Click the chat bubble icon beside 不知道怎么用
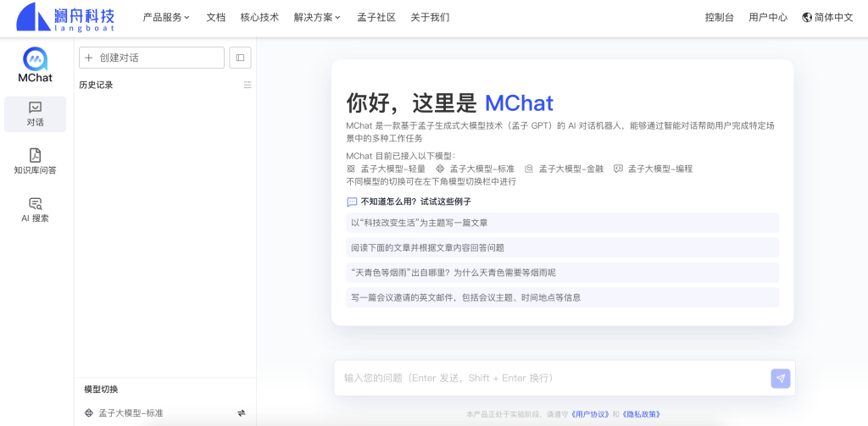 tap(352, 202)
